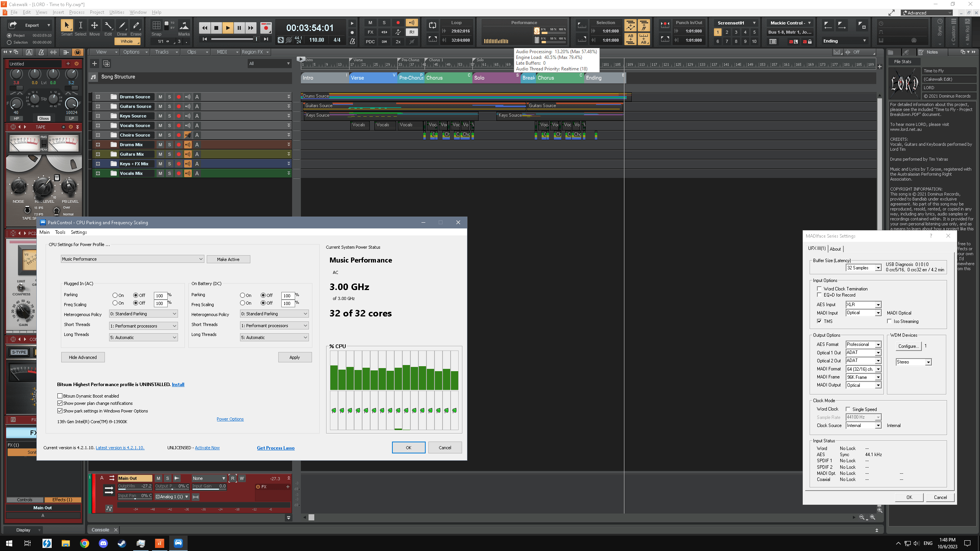Mute the Drums Source track
Screen dimensions: 980x551
[x=160, y=97]
